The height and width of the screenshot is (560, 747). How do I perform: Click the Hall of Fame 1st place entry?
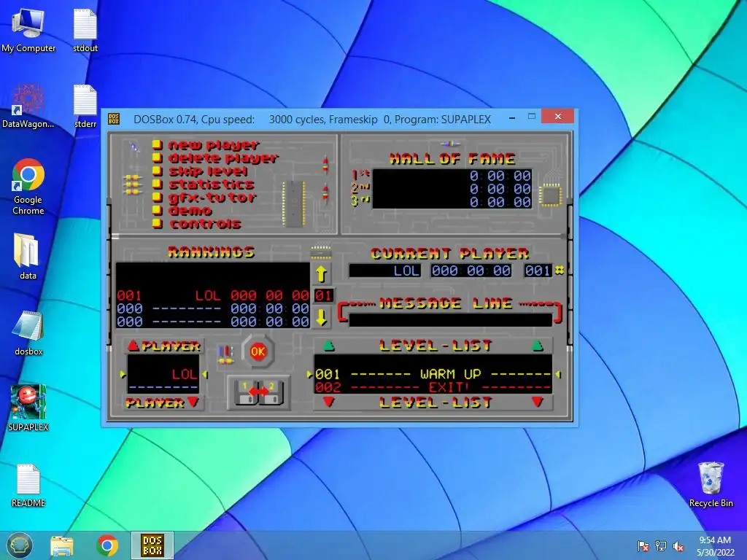click(452, 176)
